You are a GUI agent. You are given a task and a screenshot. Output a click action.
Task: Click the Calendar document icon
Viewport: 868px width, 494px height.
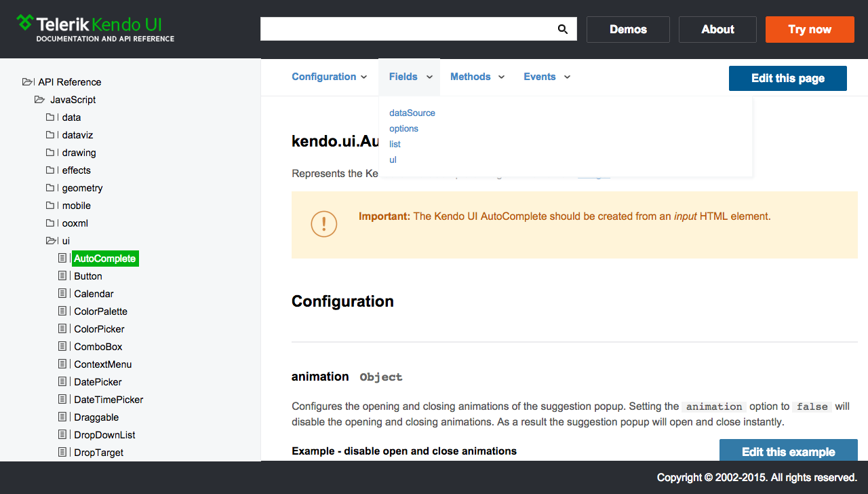pyautogui.click(x=62, y=294)
